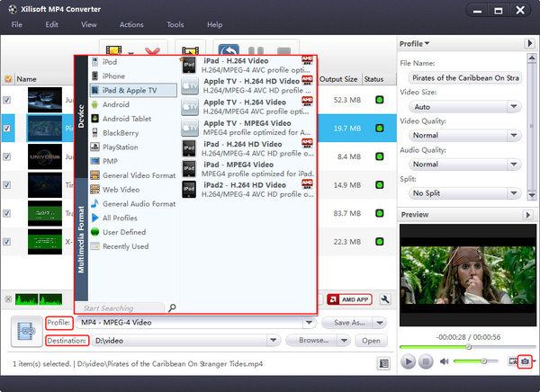Click the search magnifier in profile popup
The width and height of the screenshot is (540, 392).
point(172,307)
